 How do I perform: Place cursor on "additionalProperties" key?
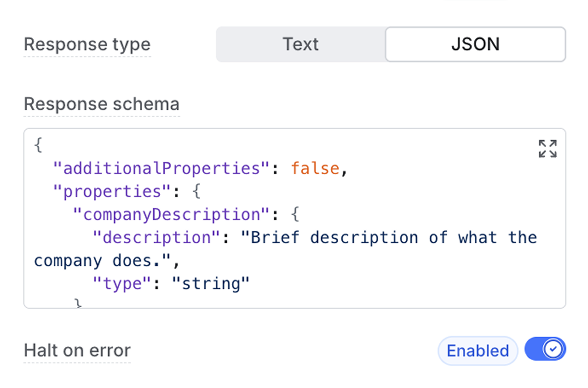[x=161, y=168]
